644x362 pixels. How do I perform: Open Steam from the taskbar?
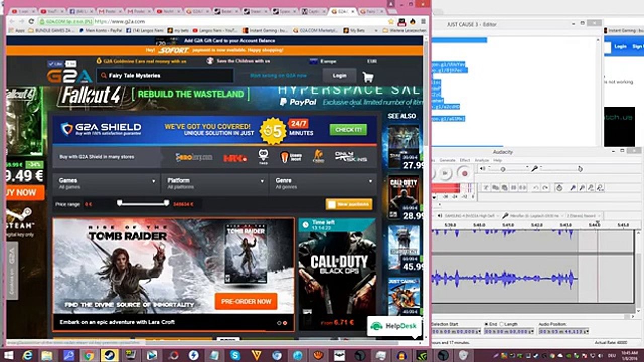(x=109, y=355)
